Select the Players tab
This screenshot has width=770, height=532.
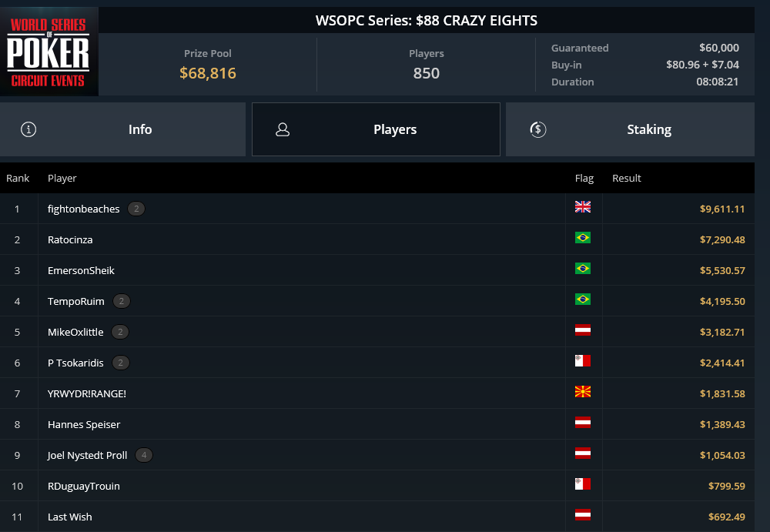tap(377, 129)
